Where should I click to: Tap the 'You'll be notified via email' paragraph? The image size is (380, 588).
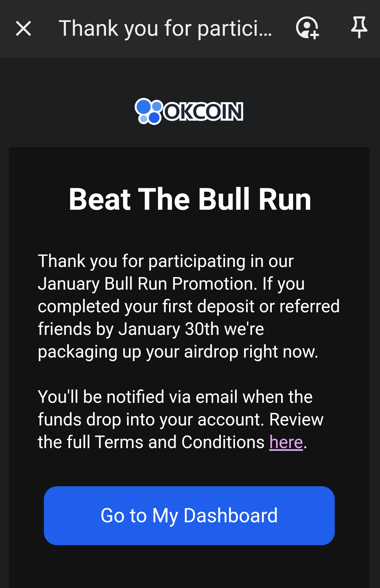[180, 419]
